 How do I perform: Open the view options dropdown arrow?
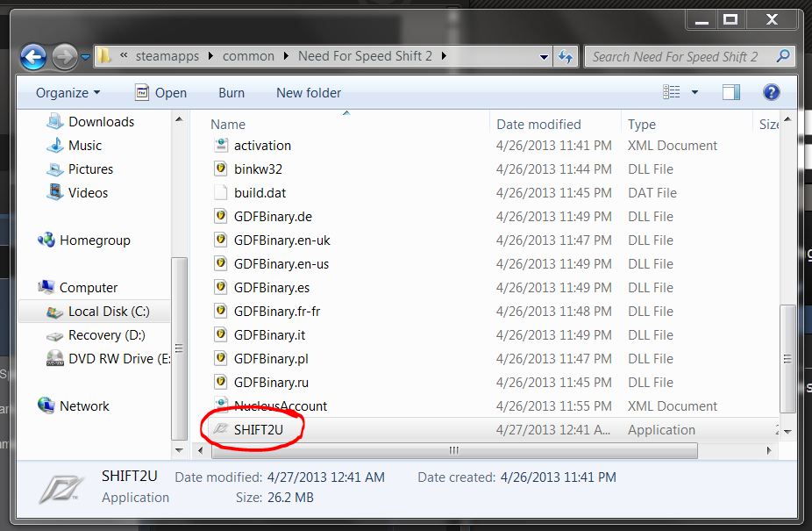tap(695, 92)
